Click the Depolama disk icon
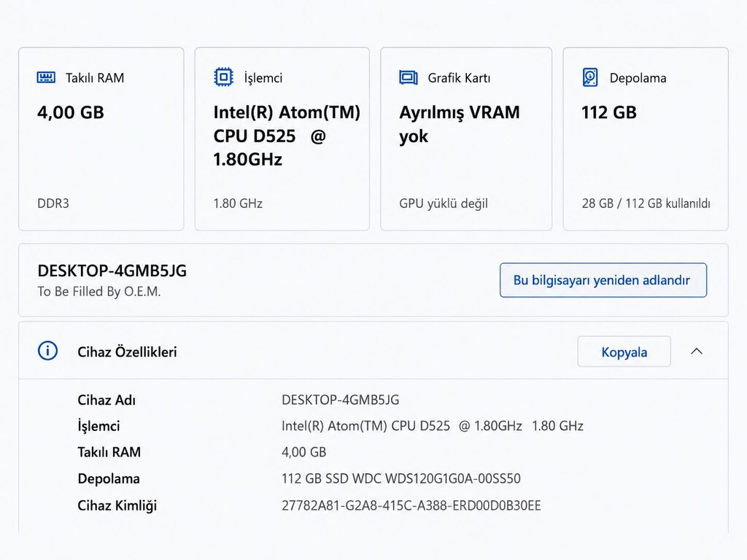Image resolution: width=747 pixels, height=560 pixels. [590, 77]
